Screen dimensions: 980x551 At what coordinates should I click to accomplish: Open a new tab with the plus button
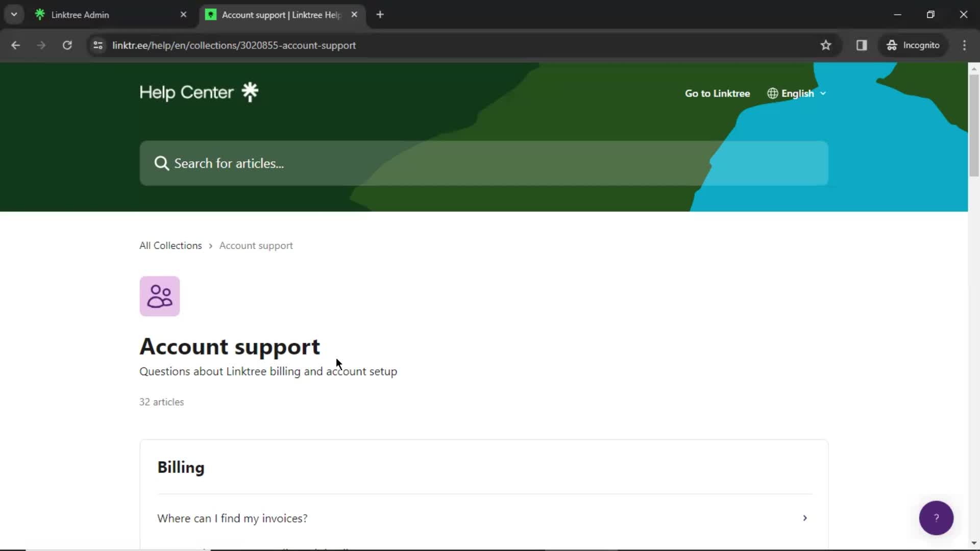pyautogui.click(x=380, y=15)
